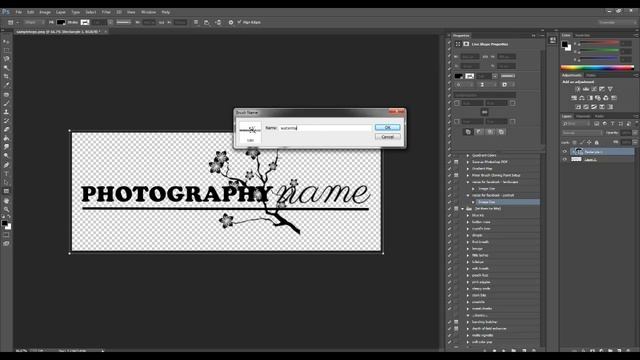
Task: Select the Clone Stamp tool
Action: tap(6, 112)
